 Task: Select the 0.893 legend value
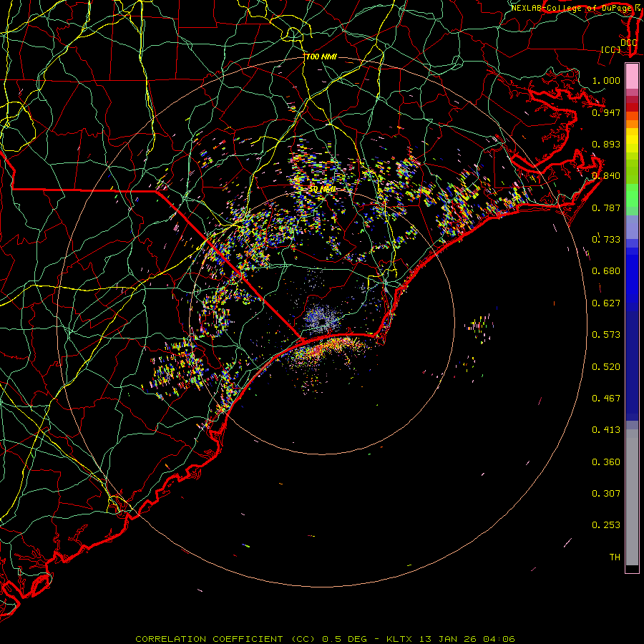tap(606, 144)
